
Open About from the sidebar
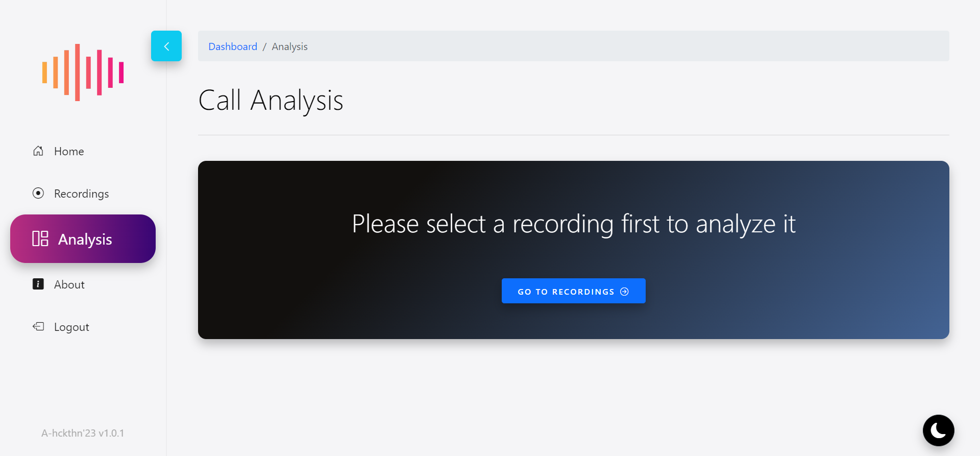point(69,284)
